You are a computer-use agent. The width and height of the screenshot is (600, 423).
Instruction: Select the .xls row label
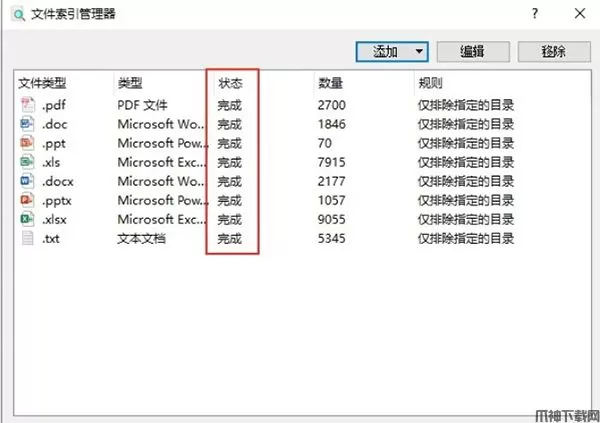pos(51,162)
